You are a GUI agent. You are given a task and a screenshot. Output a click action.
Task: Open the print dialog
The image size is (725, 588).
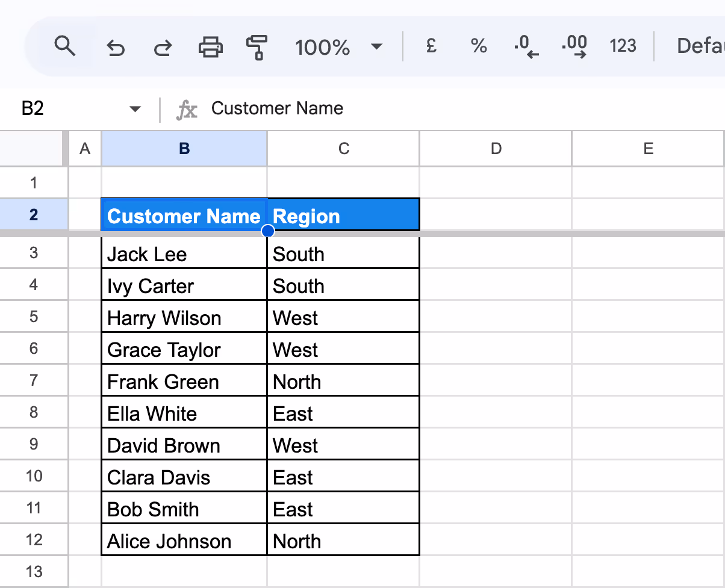pos(210,46)
